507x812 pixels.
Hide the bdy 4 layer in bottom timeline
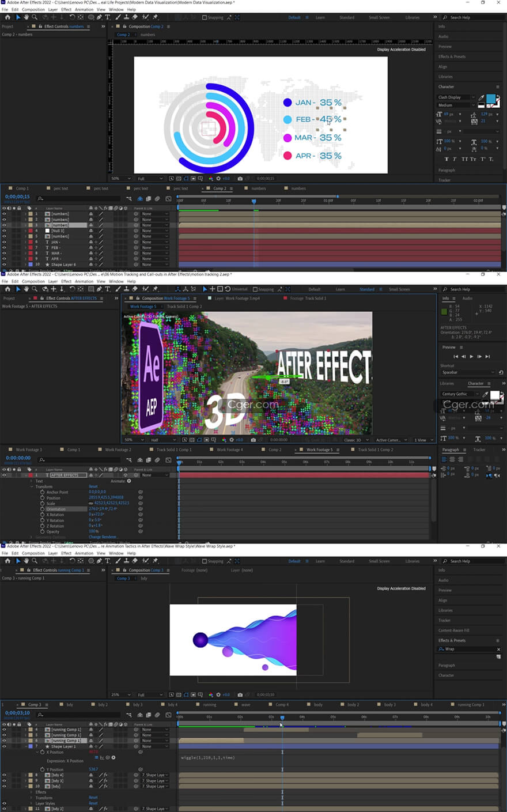pyautogui.click(x=4, y=775)
